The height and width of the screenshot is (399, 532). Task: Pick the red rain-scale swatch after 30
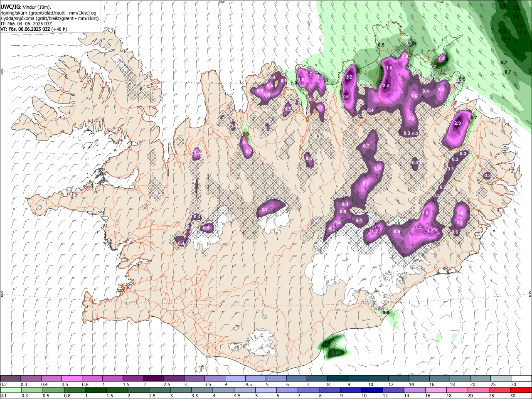coord(521,390)
